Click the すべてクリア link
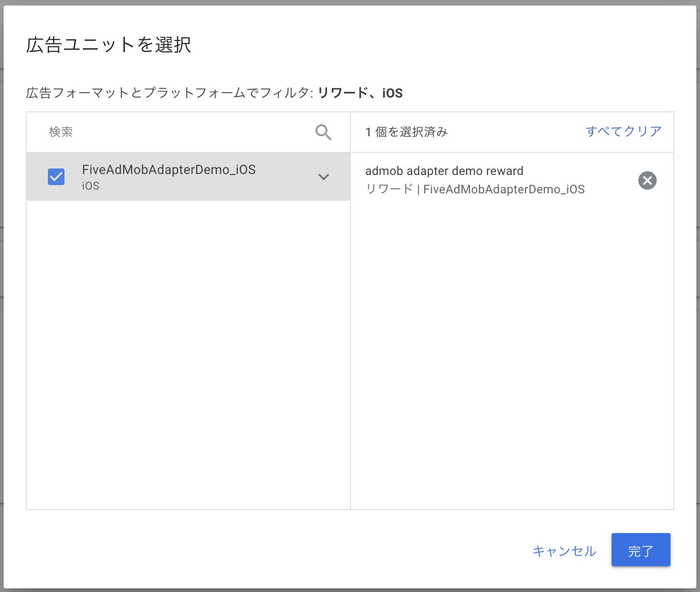This screenshot has height=592, width=700. pyautogui.click(x=624, y=132)
